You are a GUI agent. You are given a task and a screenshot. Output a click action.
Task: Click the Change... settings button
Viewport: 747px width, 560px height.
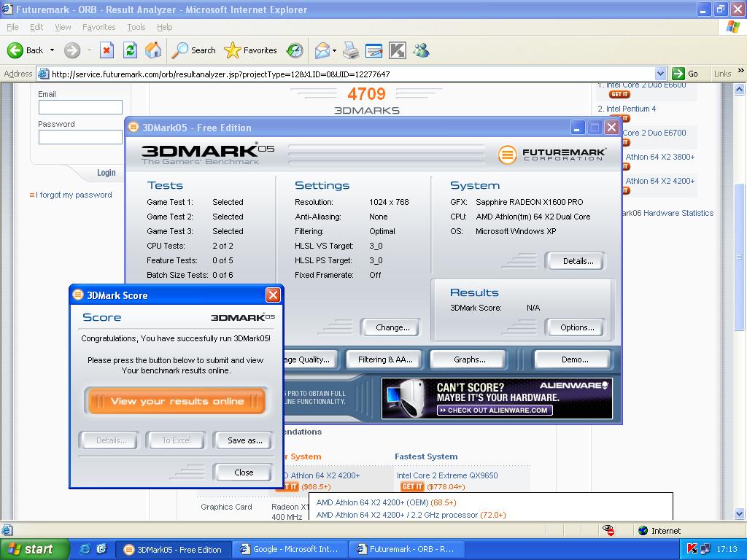point(392,327)
